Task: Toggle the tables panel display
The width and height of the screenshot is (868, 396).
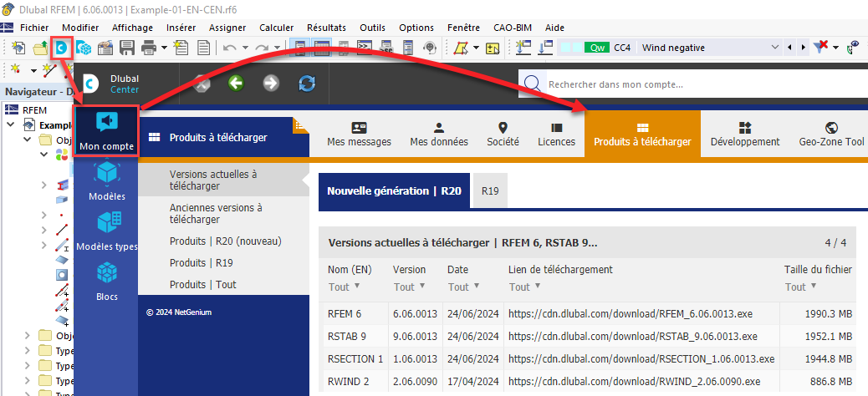Action: [x=322, y=48]
